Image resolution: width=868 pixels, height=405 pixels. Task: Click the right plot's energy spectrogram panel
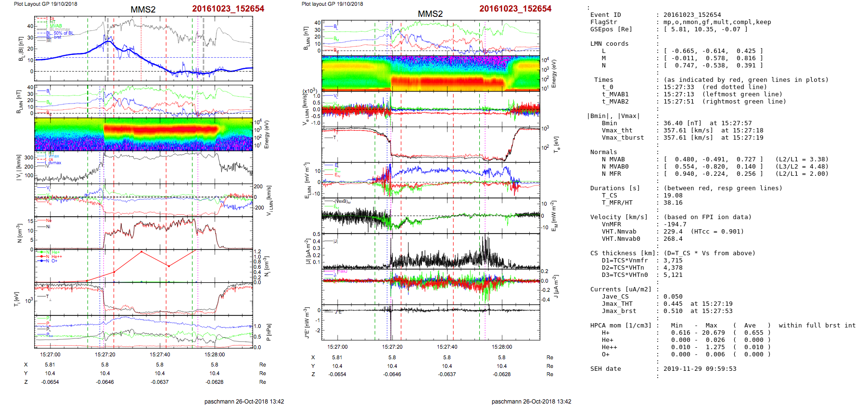tap(431, 73)
